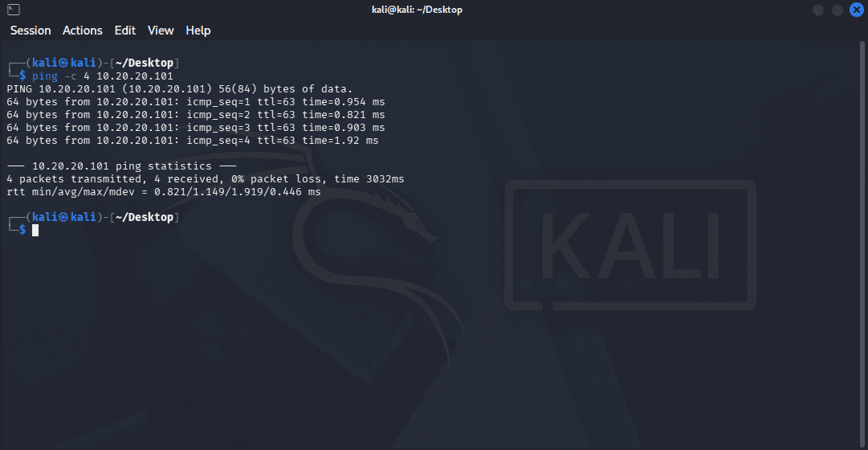Click the icmp_seq=4 reply line
The height and width of the screenshot is (450, 868).
pyautogui.click(x=193, y=141)
